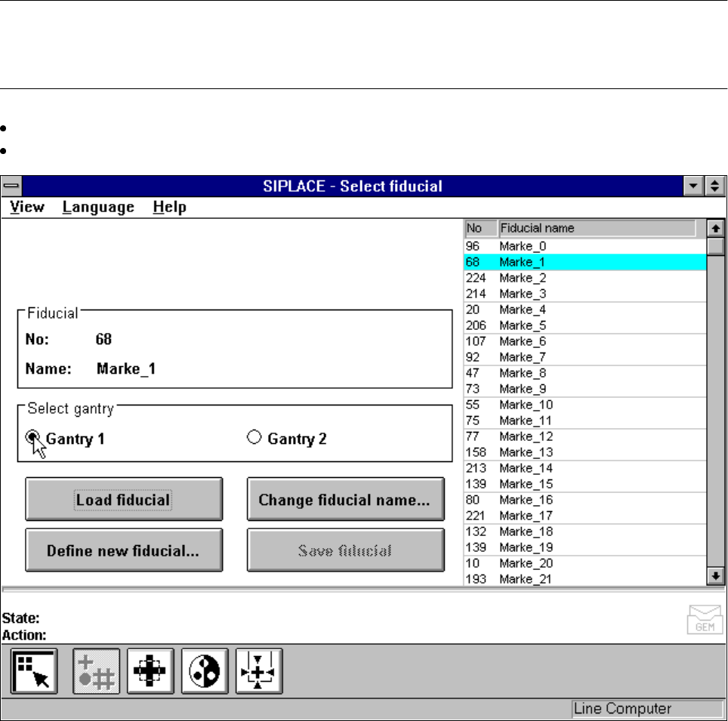Screen dimensions: 728x721
Task: Click the centering crosshair arrows icon
Action: point(259,671)
